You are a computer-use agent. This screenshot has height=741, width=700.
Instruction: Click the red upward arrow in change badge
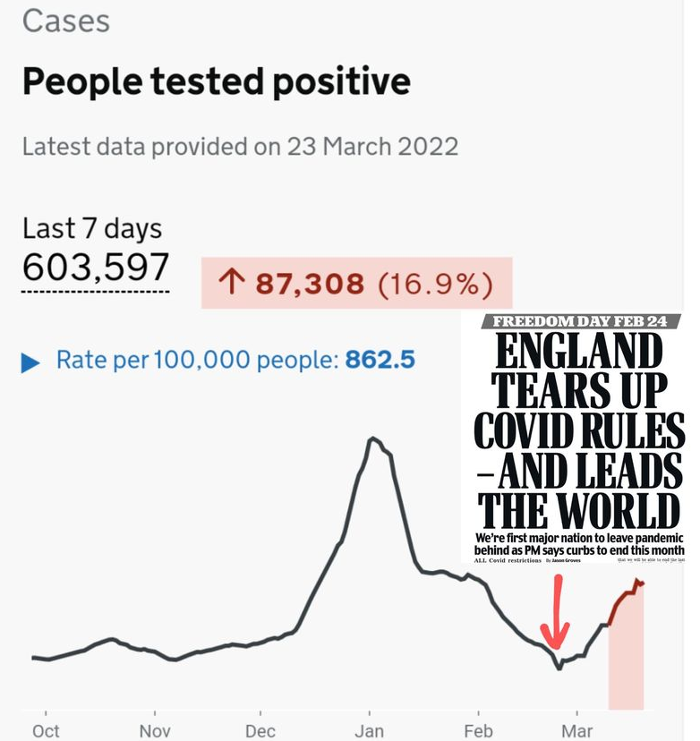tap(230, 284)
